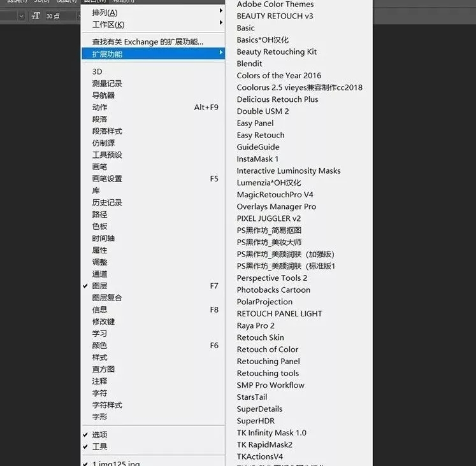The height and width of the screenshot is (466, 476).
Task: Open the 学习 panel
Action: pyautogui.click(x=154, y=334)
